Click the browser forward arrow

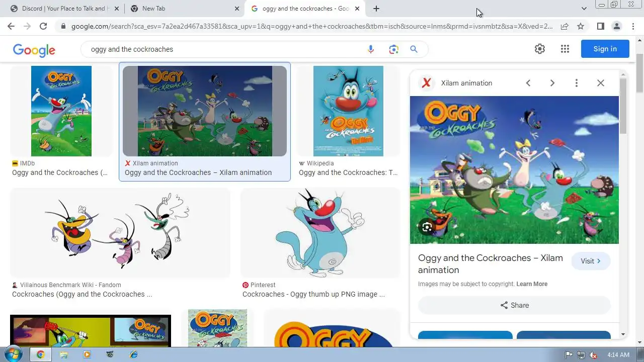tap(27, 26)
